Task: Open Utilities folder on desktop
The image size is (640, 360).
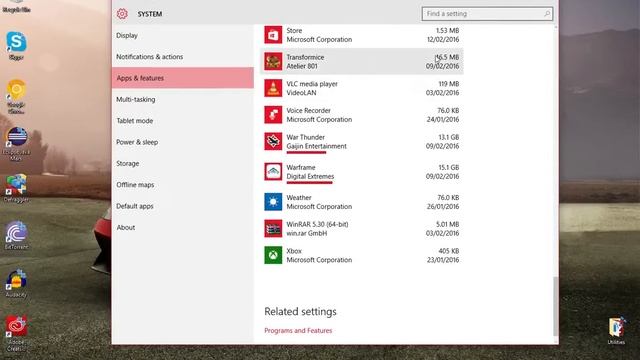Action: [616, 331]
